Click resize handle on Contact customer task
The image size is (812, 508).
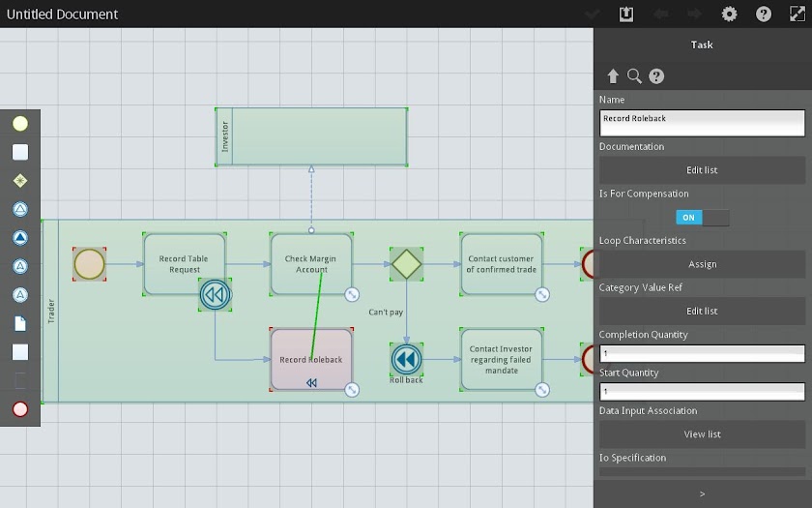[542, 294]
